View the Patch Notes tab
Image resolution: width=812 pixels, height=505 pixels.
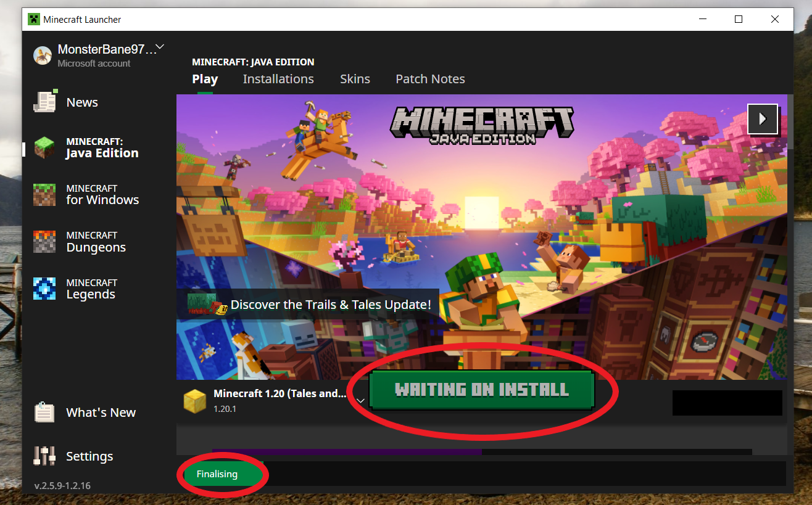click(430, 79)
